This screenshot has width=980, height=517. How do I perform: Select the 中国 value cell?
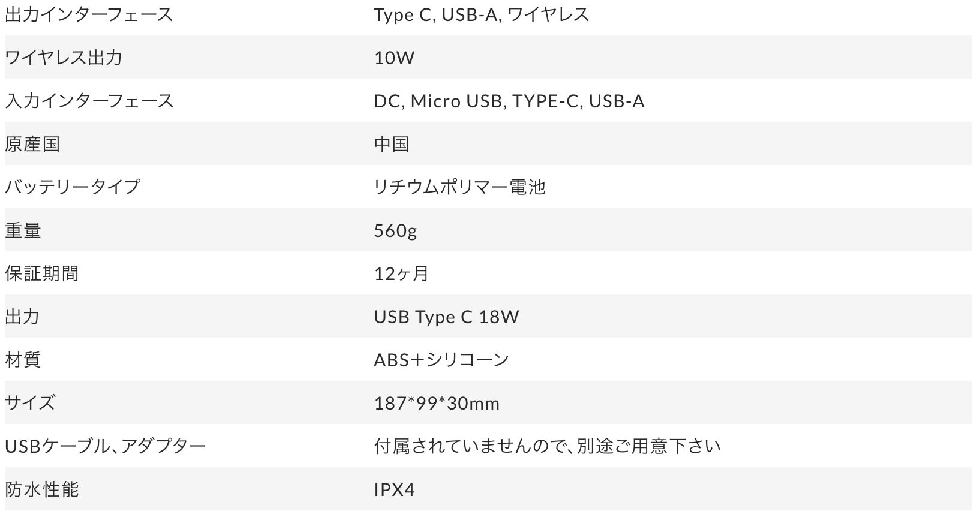click(x=392, y=144)
